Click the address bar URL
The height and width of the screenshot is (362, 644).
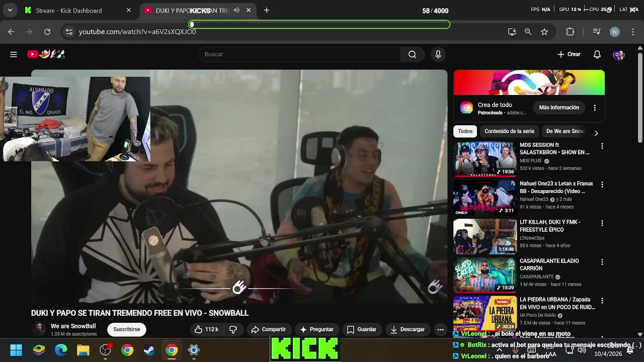[137, 32]
